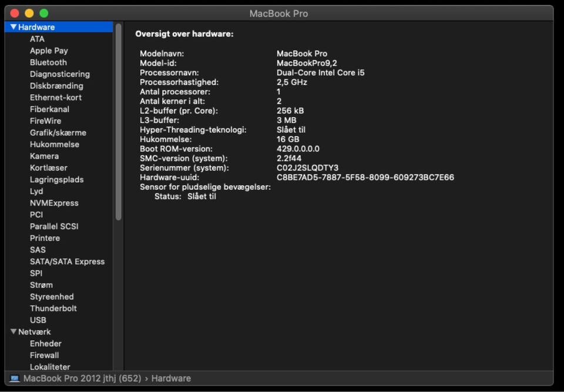Show Grafik/skærme information

point(58,133)
